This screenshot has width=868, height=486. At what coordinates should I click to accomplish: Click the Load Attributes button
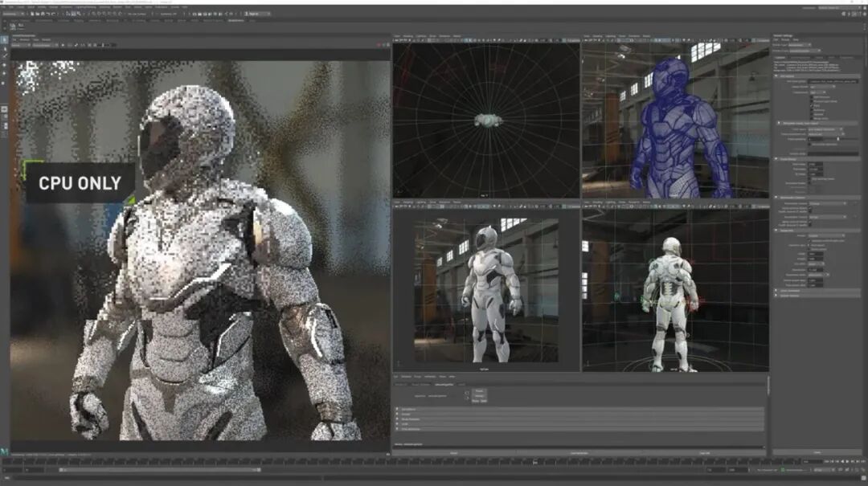[x=578, y=453]
